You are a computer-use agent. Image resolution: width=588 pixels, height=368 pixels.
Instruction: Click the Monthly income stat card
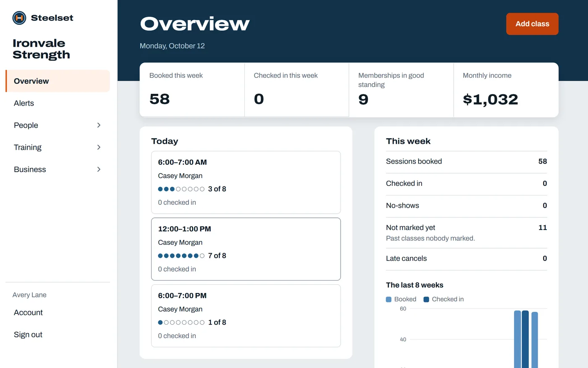coord(506,90)
